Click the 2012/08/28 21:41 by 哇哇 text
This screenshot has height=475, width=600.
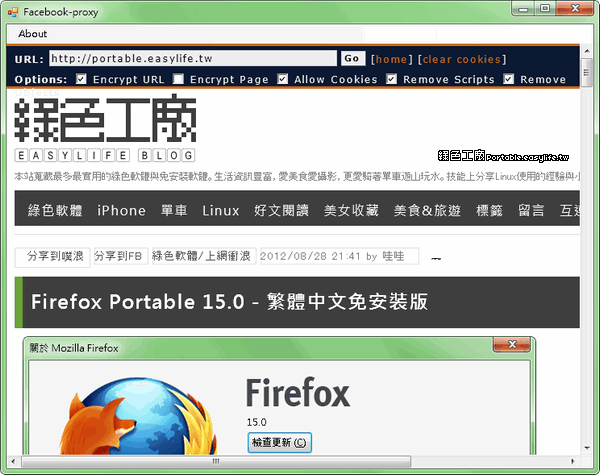(339, 256)
